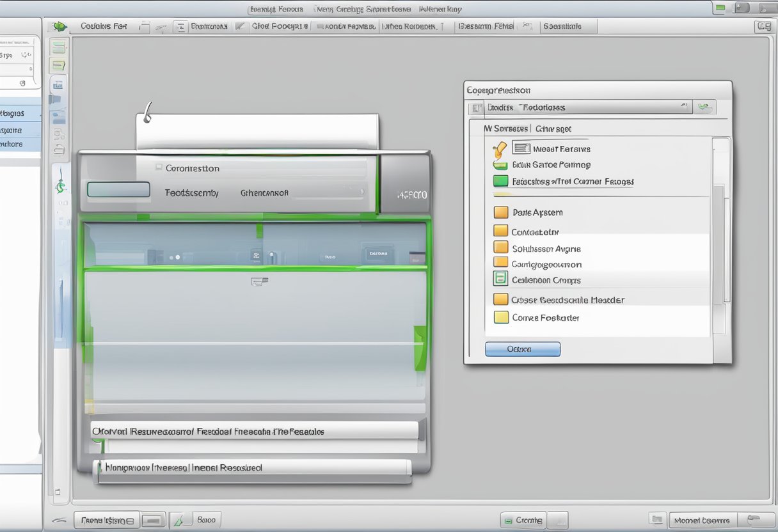Open the 'Gfoet Poocpri' toolbar menu item
The height and width of the screenshot is (532, 778).
pos(279,26)
